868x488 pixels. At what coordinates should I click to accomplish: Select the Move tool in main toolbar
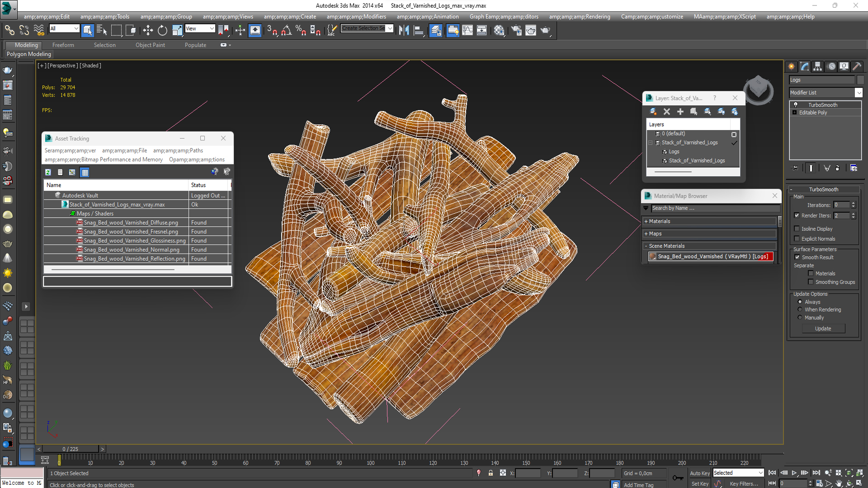[x=148, y=30]
